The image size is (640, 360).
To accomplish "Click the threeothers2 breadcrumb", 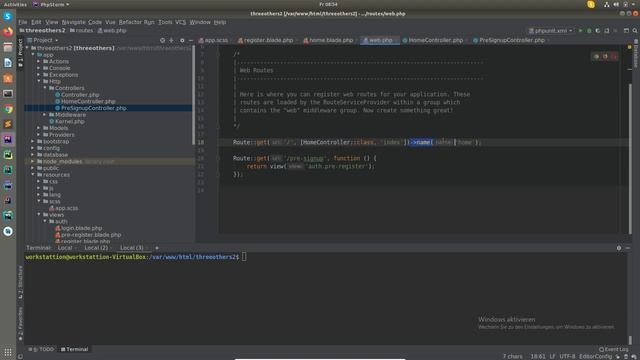I will pyautogui.click(x=42, y=31).
